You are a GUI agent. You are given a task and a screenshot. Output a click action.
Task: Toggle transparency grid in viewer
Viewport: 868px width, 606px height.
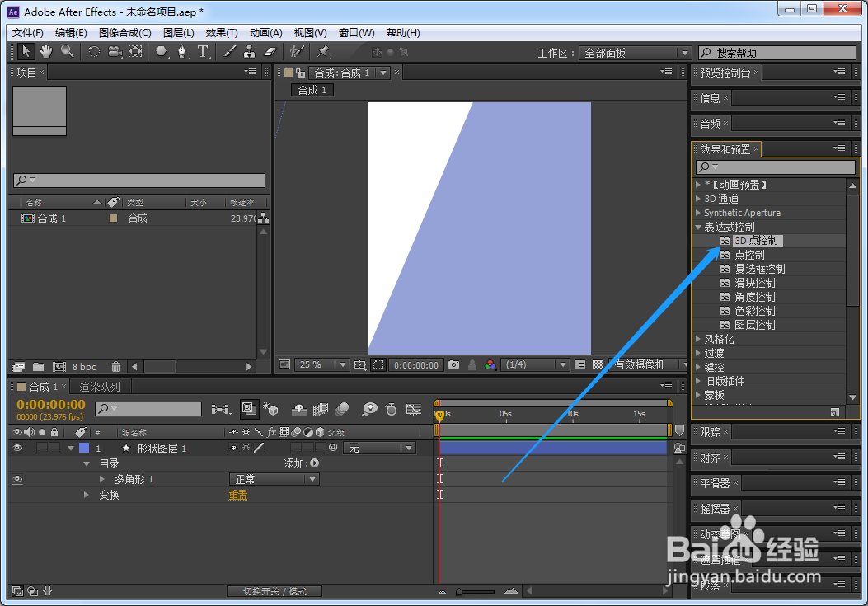click(x=598, y=365)
